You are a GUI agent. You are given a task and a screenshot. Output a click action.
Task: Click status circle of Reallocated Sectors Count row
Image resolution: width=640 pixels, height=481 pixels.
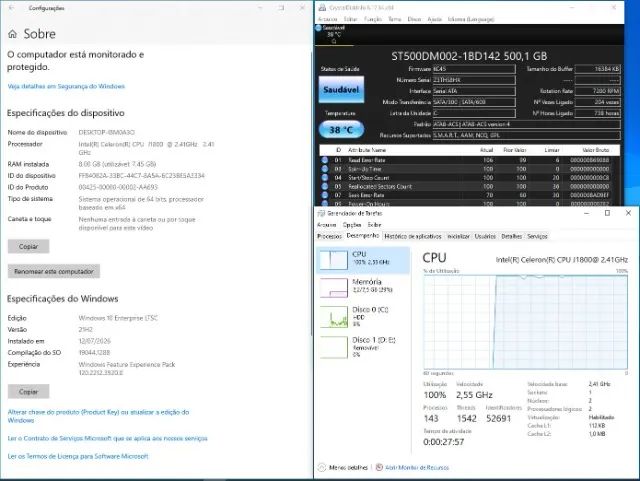coord(325,186)
